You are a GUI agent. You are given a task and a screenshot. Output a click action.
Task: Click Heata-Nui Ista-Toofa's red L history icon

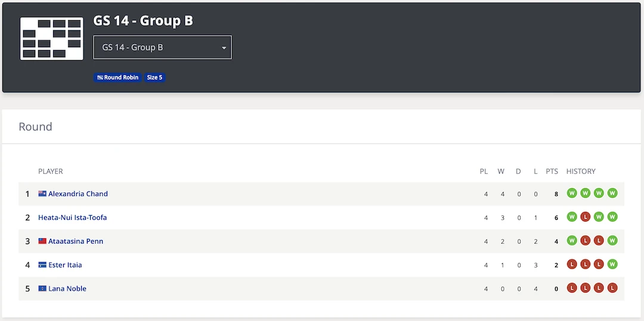pyautogui.click(x=586, y=217)
